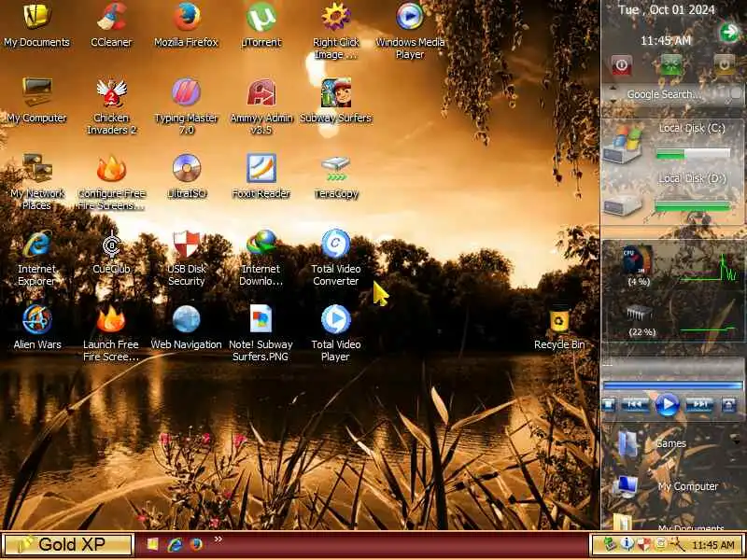
Task: Launch Total Video Converter icon
Action: (336, 258)
